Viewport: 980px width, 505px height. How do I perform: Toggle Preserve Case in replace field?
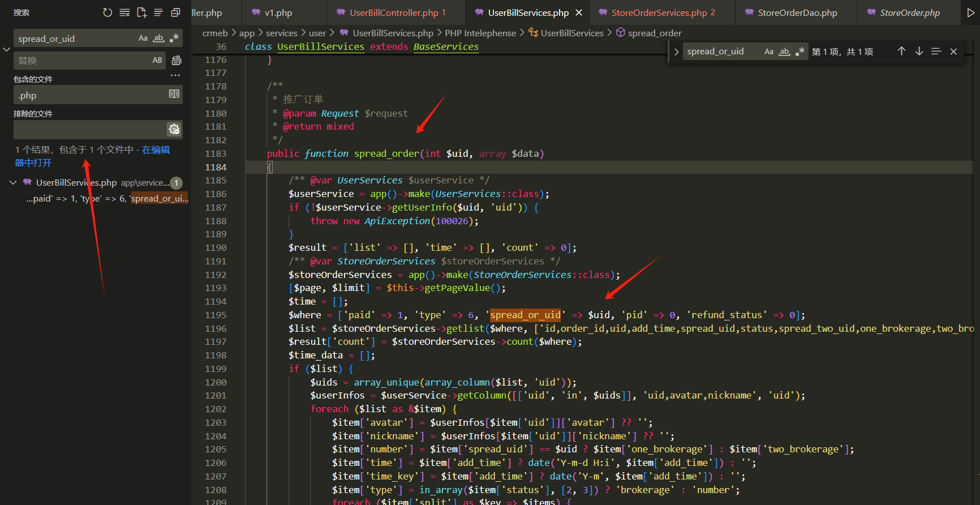click(x=157, y=60)
